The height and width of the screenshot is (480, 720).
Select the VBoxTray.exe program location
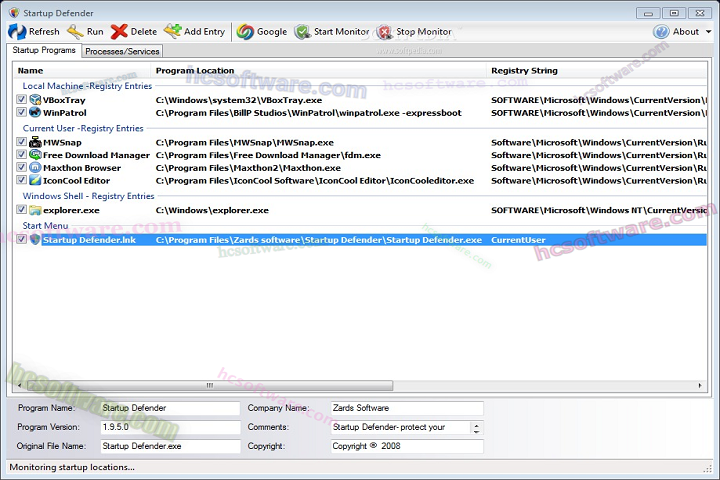(x=239, y=100)
